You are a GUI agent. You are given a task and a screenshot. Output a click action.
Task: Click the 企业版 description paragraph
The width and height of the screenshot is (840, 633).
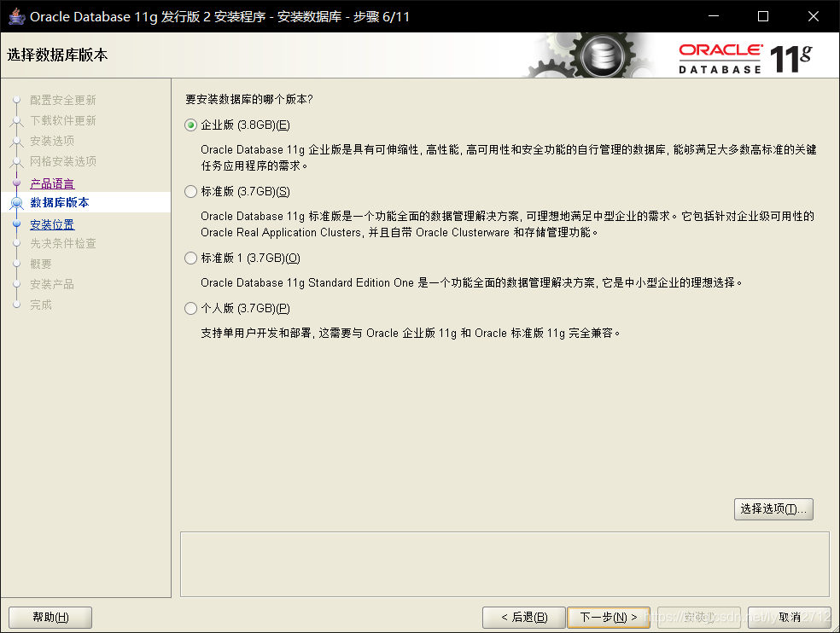click(x=509, y=158)
